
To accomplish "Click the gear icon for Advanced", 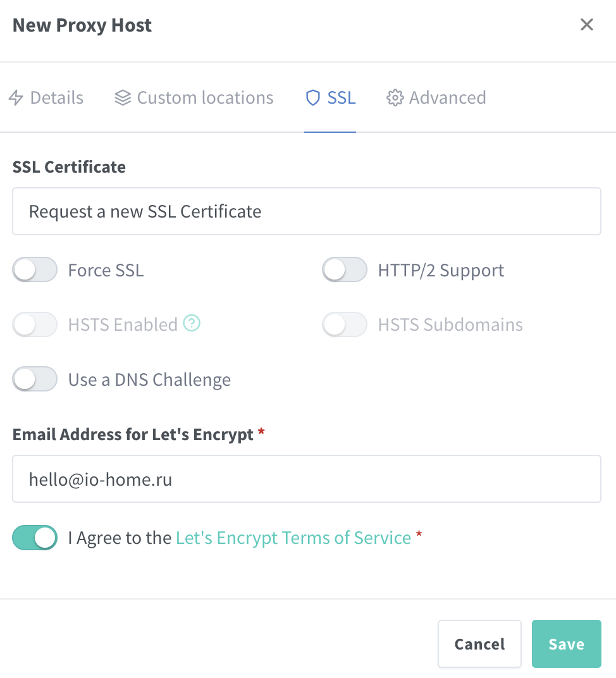I will (x=395, y=98).
